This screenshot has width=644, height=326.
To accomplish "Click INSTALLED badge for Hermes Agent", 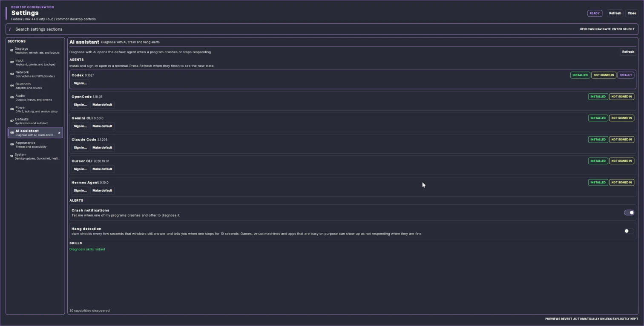I will (598, 183).
